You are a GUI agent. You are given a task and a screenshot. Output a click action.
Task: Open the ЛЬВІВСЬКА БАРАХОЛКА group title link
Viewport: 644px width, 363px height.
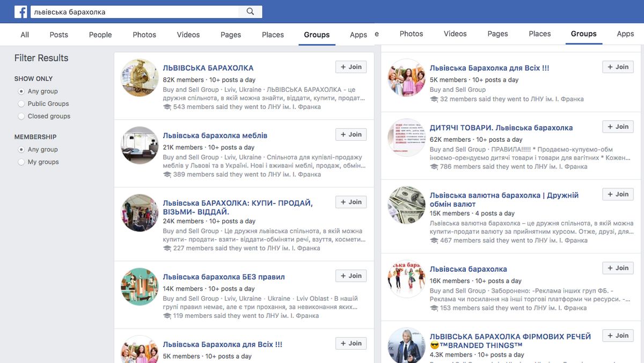point(208,68)
